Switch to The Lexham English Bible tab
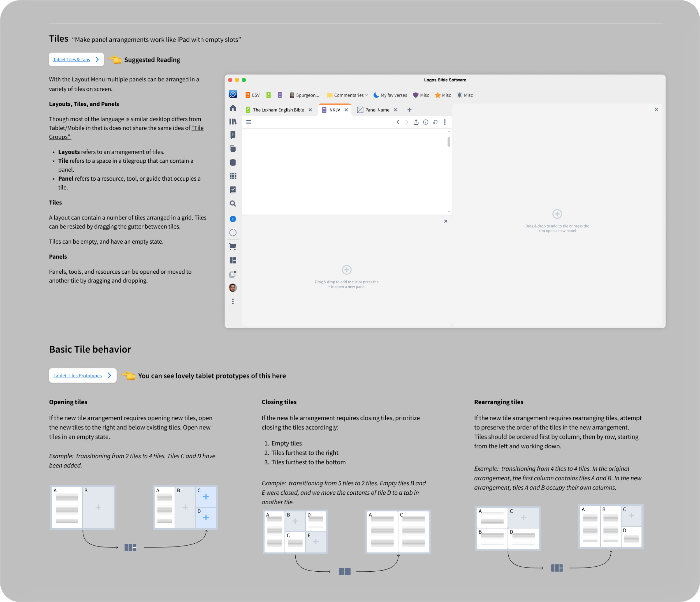The image size is (700, 602). (x=278, y=110)
